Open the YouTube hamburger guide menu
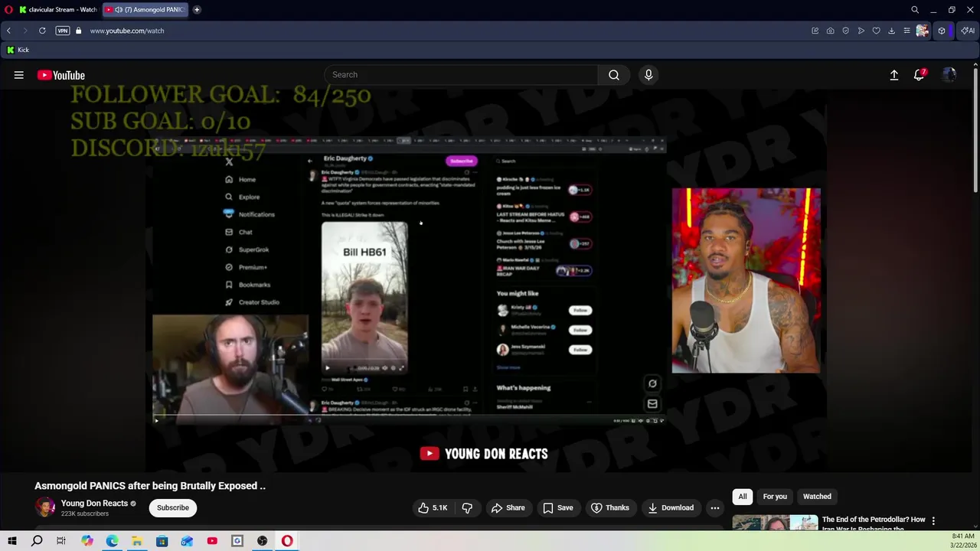Image resolution: width=980 pixels, height=551 pixels. click(18, 75)
